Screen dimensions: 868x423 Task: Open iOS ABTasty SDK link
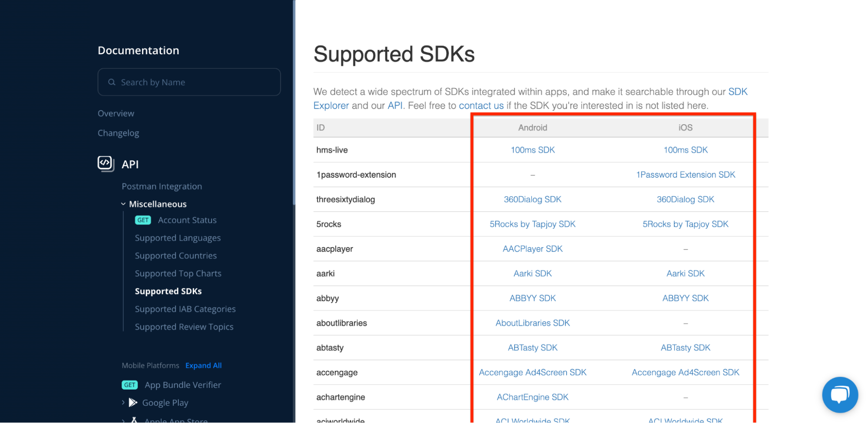(686, 348)
